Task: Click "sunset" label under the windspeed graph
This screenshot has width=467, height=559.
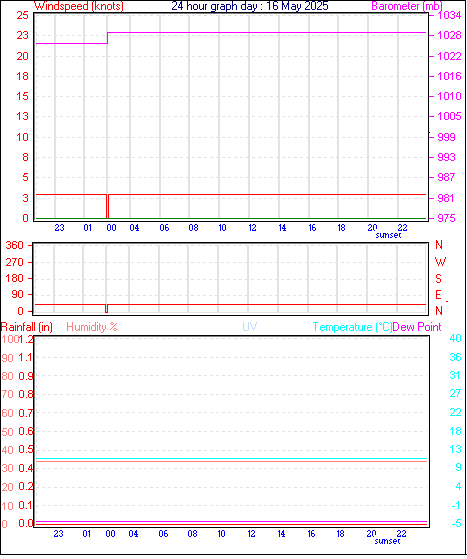Action: [x=388, y=235]
